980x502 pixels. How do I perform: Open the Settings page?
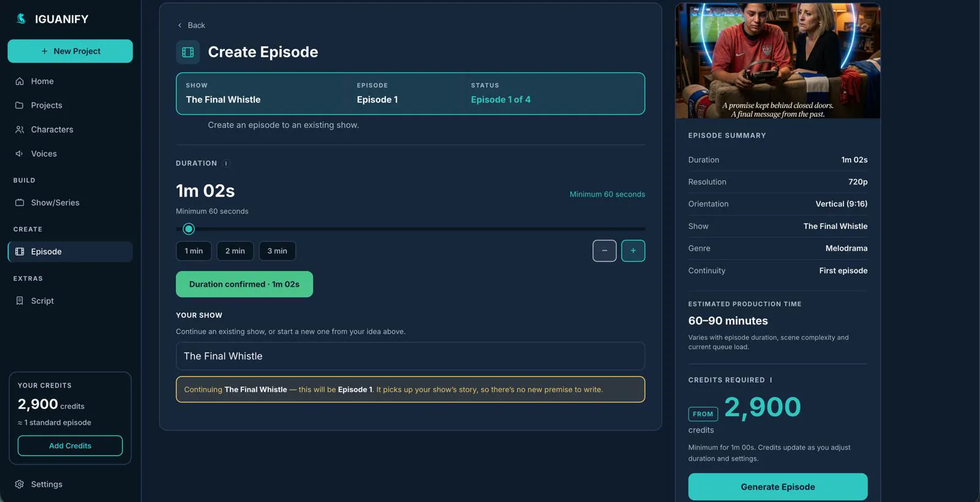point(70,484)
